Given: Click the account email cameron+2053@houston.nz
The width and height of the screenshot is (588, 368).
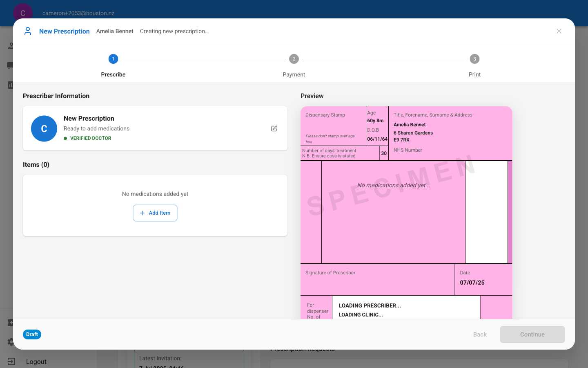Looking at the screenshot, I should [78, 13].
